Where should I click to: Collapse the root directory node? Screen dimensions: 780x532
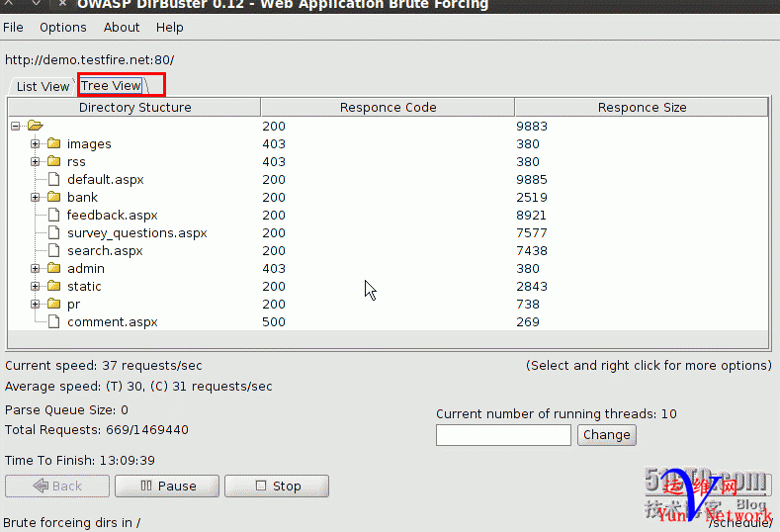(x=16, y=126)
